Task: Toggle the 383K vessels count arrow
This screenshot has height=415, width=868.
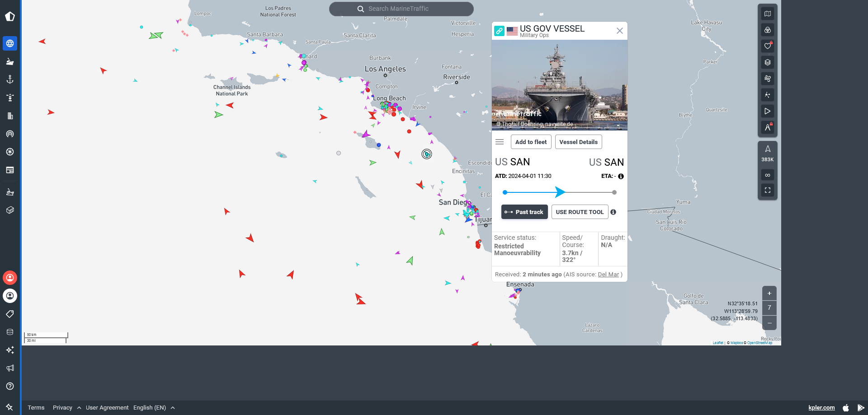Action: (768, 154)
